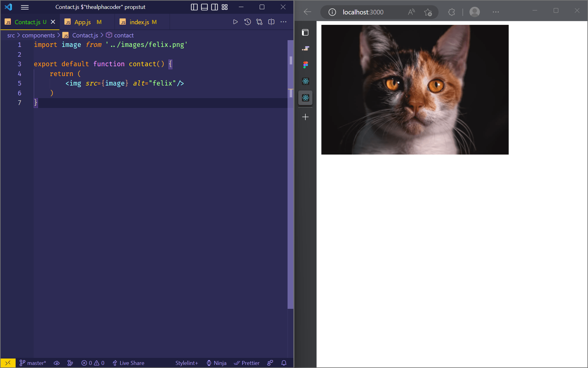Screen dimensions: 588x368
Task: Switch to the index.js tab
Action: point(139,22)
